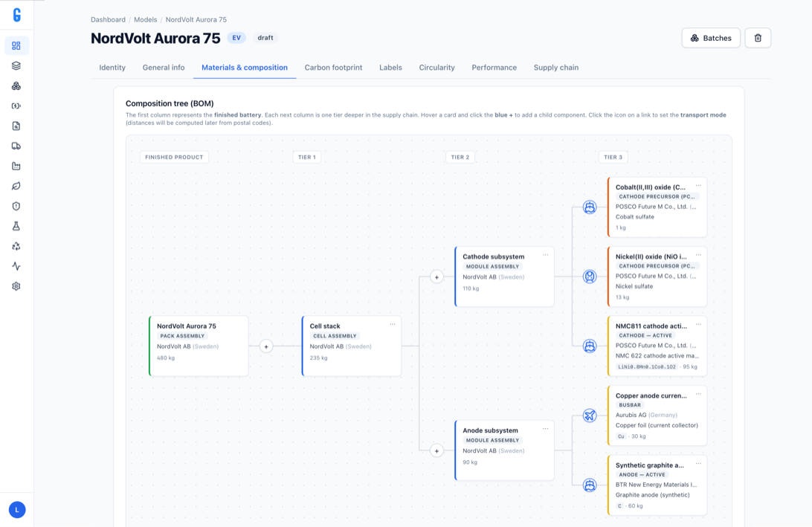Select the Anode subsystem card title
Viewport: 812px width, 527px height.
[491, 430]
